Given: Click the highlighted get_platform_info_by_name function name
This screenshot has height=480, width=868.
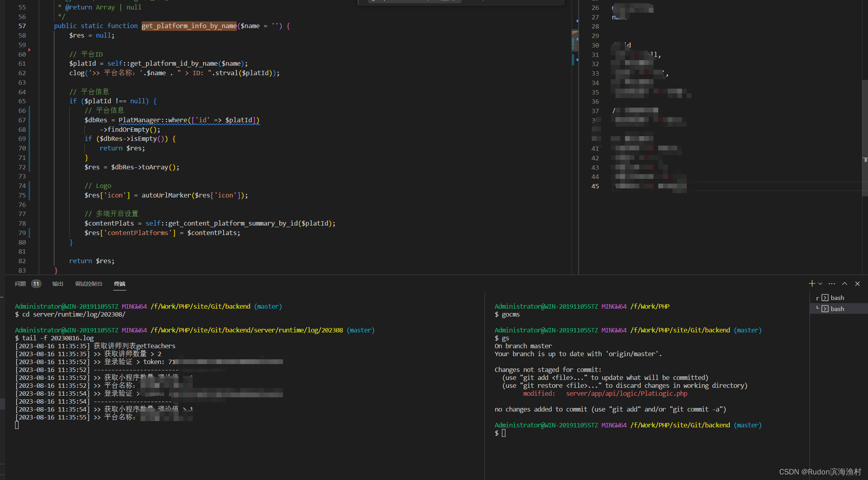Looking at the screenshot, I should pyautogui.click(x=189, y=26).
